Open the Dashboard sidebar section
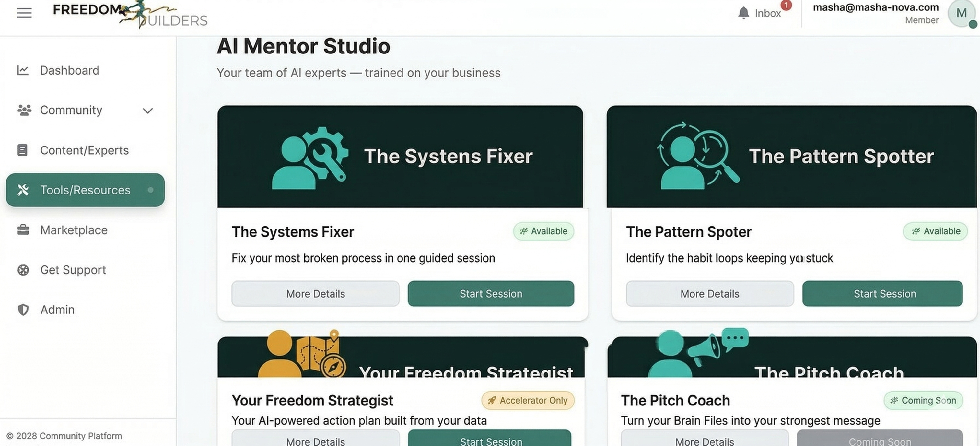 tap(69, 70)
